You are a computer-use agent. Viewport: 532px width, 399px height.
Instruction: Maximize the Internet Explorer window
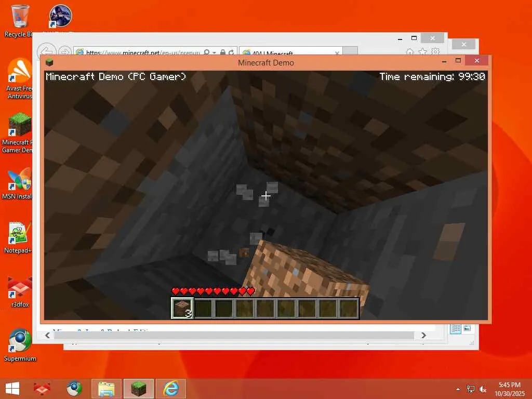[x=414, y=38]
